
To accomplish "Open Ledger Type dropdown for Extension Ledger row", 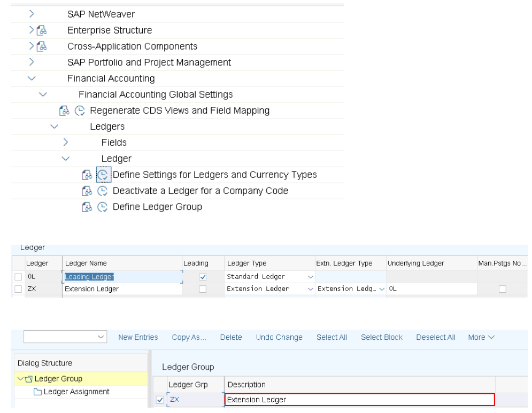I will 311,289.
